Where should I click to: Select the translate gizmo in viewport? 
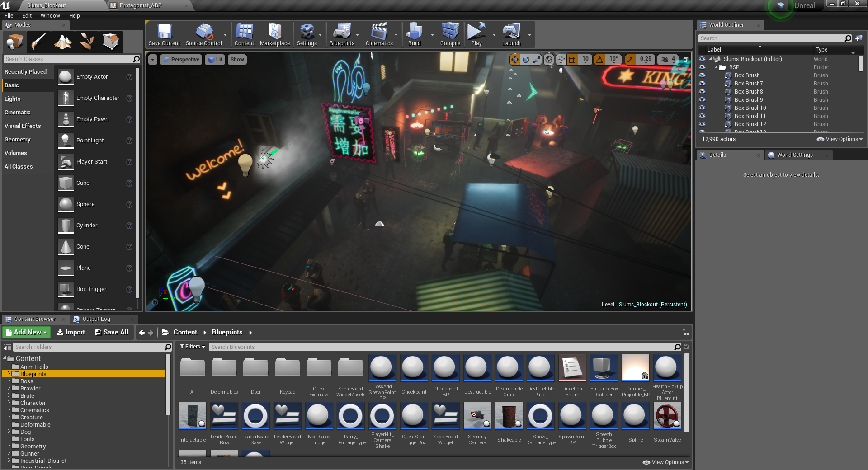point(515,59)
